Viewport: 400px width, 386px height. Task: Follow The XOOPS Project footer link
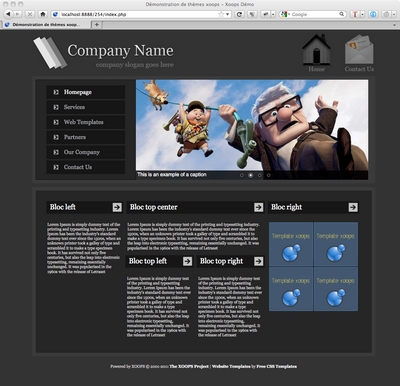point(189,366)
